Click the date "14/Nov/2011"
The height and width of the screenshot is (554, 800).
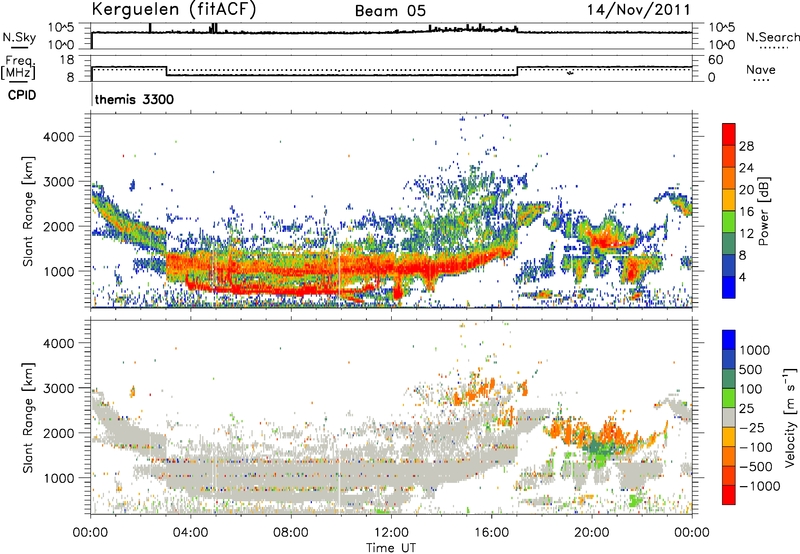tap(638, 10)
